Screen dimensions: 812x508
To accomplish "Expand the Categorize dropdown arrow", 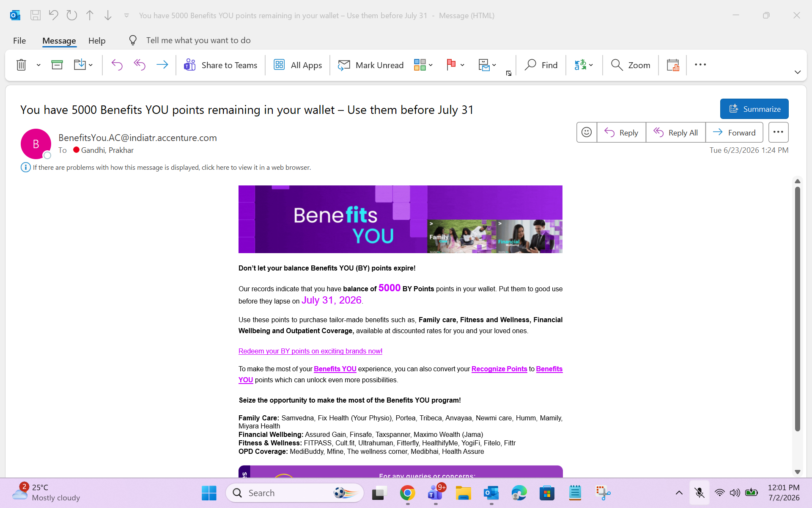I will tap(431, 65).
